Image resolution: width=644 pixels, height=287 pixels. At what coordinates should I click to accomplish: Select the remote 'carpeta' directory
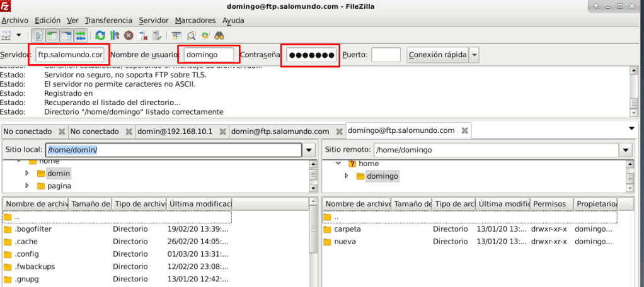click(347, 229)
